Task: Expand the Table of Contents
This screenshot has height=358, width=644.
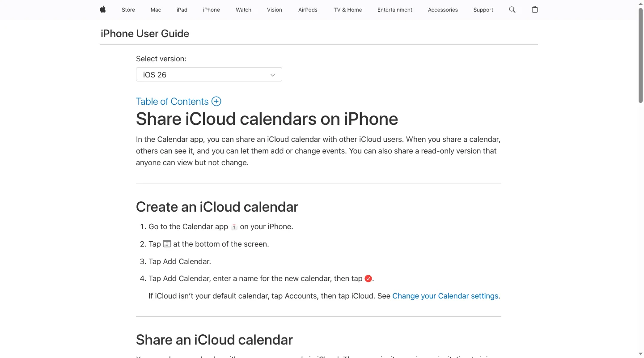Action: point(172,101)
